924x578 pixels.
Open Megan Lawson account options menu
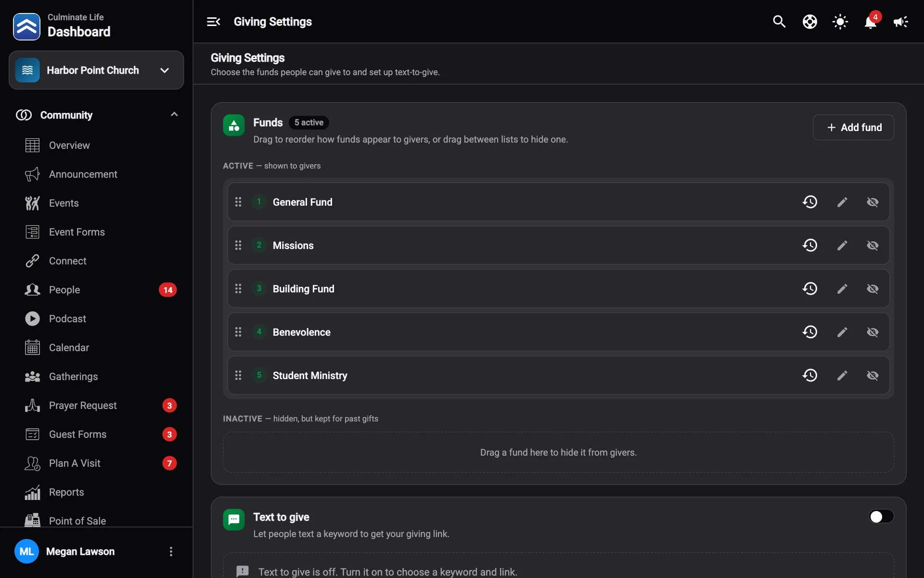pos(171,552)
